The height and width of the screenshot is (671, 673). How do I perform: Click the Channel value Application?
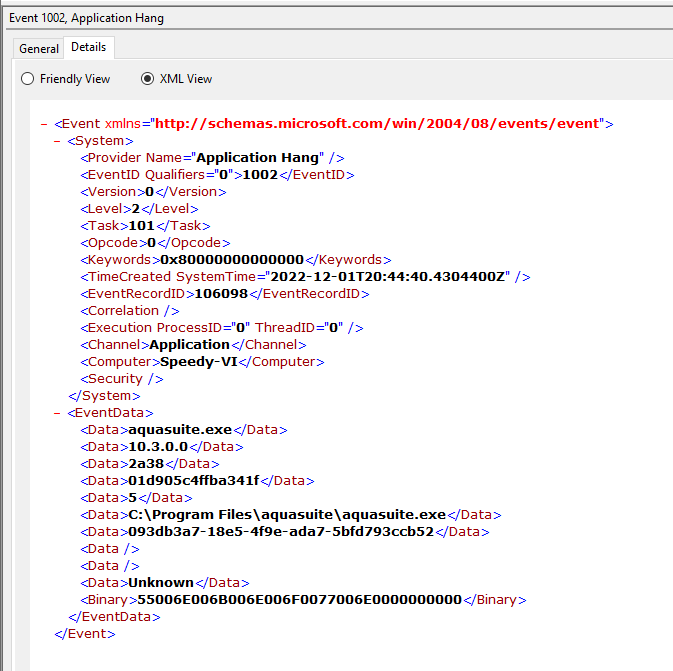tap(189, 345)
